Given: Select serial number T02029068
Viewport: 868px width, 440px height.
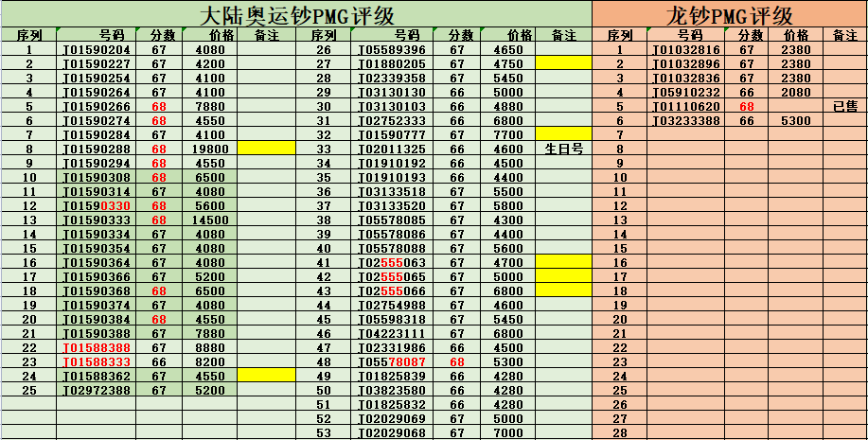Looking at the screenshot, I should [392, 432].
